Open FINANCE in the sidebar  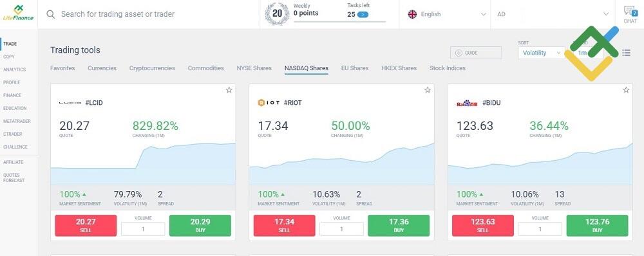click(x=12, y=95)
